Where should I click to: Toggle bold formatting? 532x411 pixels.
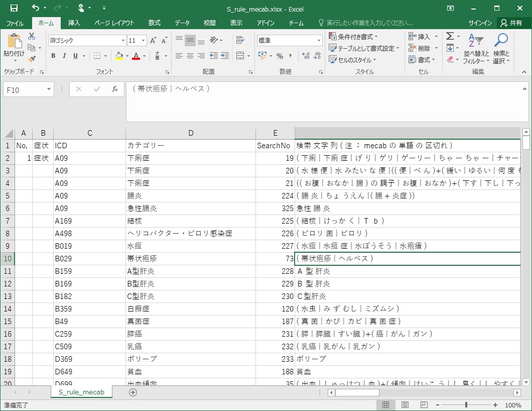click(x=53, y=56)
